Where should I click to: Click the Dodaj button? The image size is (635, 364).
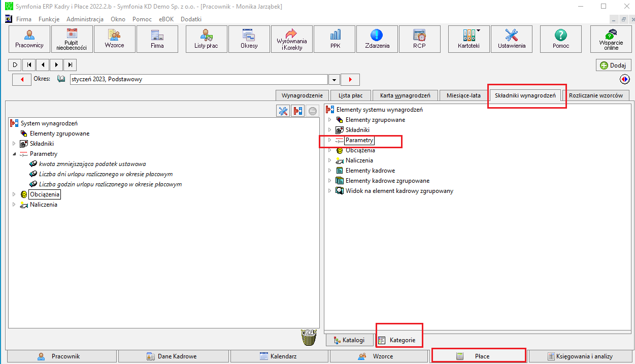click(613, 65)
